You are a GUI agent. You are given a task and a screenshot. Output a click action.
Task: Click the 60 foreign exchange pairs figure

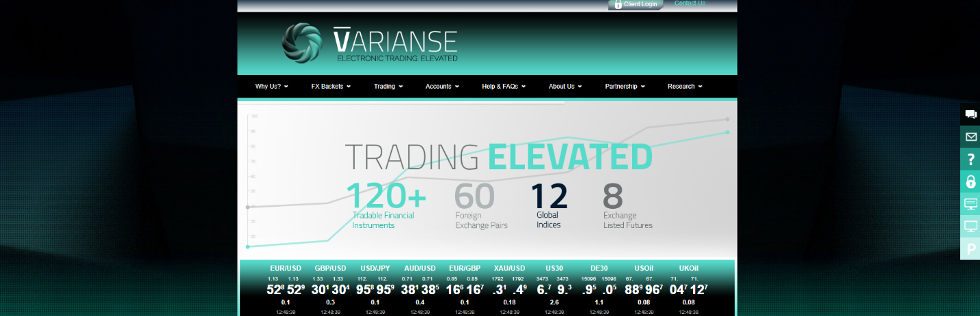click(x=474, y=195)
